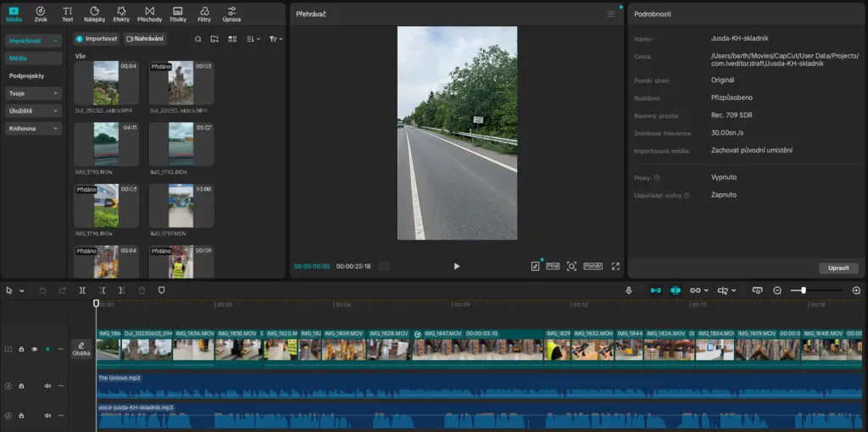
Task: Click the timeline zoom slider handle
Action: [x=804, y=290]
